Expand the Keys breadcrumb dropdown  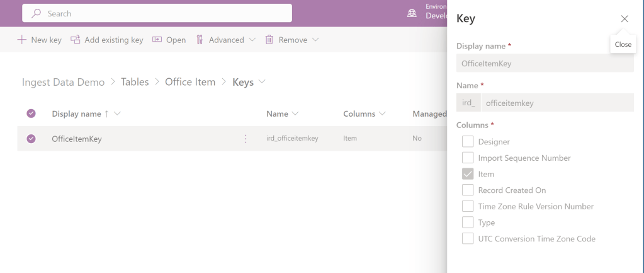pos(262,82)
